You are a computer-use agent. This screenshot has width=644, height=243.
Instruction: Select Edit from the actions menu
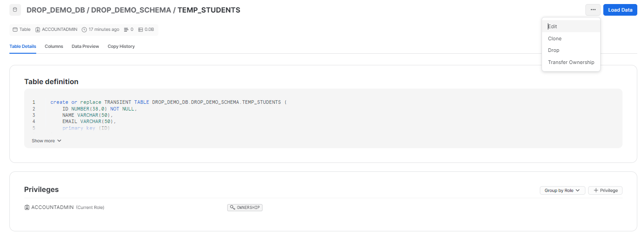coord(553,26)
